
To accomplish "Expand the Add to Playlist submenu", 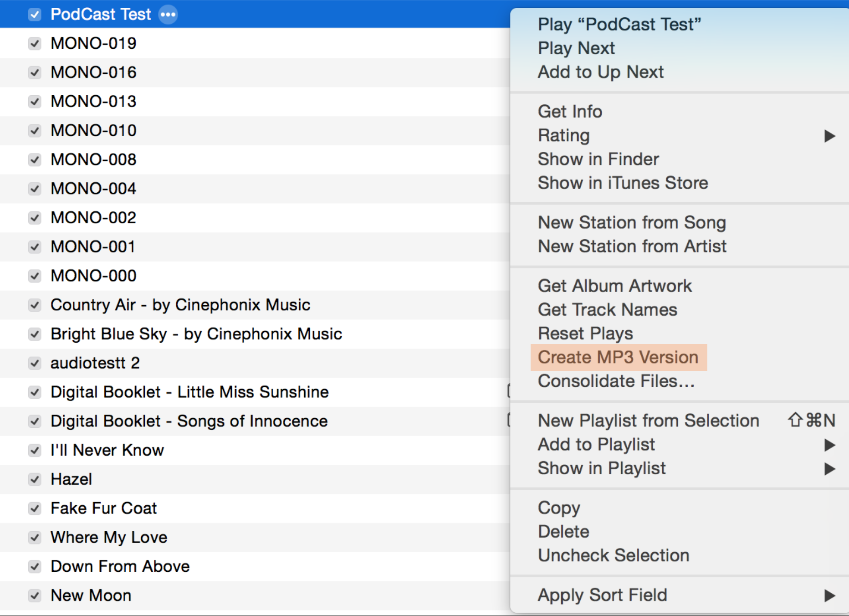I will point(829,445).
